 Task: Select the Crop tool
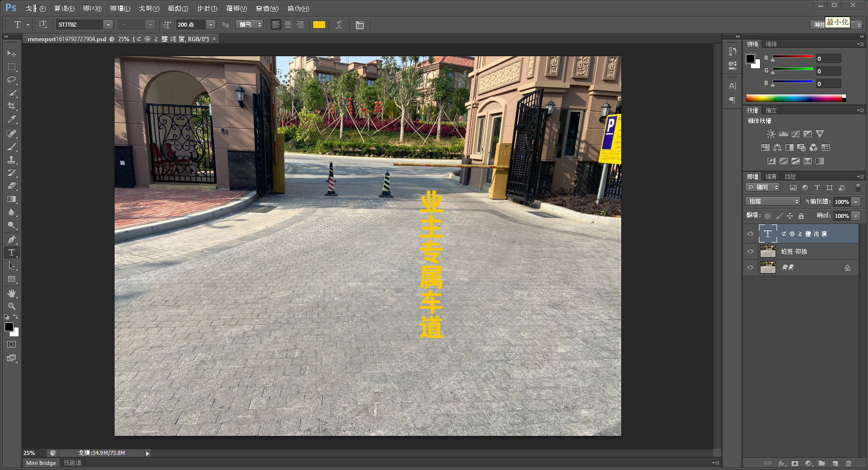(x=12, y=106)
